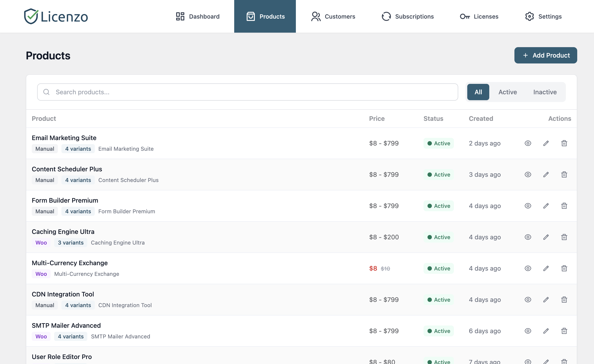Delete Caching Engine Ultra using trash icon
594x364 pixels.
[564, 237]
